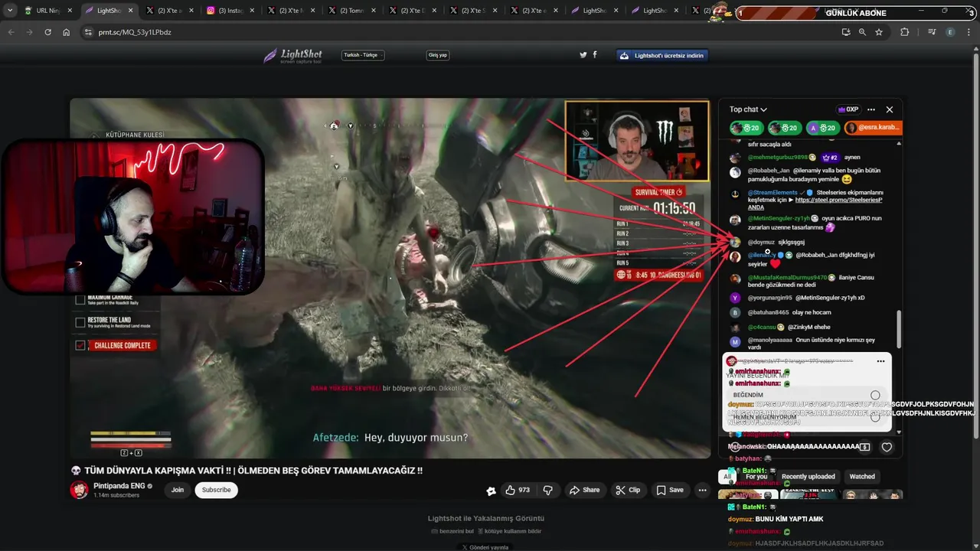Switch to the URL Ninja tab
Viewport: 980px width, 551px height.
[47, 11]
